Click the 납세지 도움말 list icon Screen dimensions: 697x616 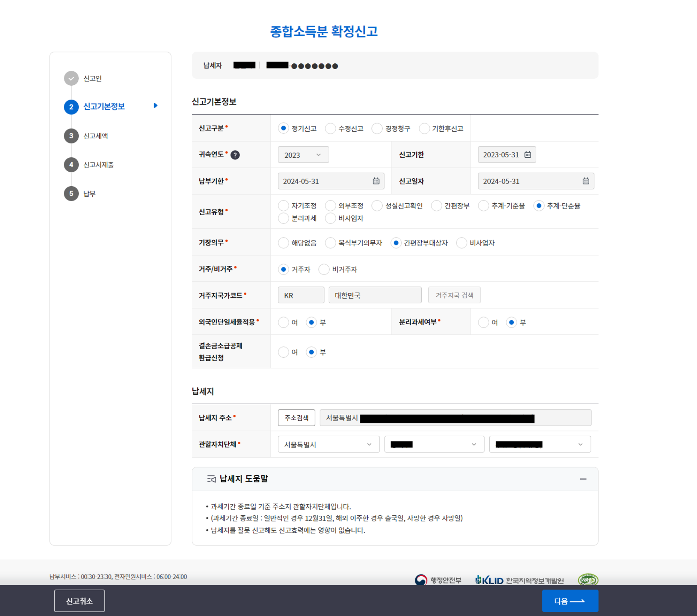pyautogui.click(x=212, y=479)
